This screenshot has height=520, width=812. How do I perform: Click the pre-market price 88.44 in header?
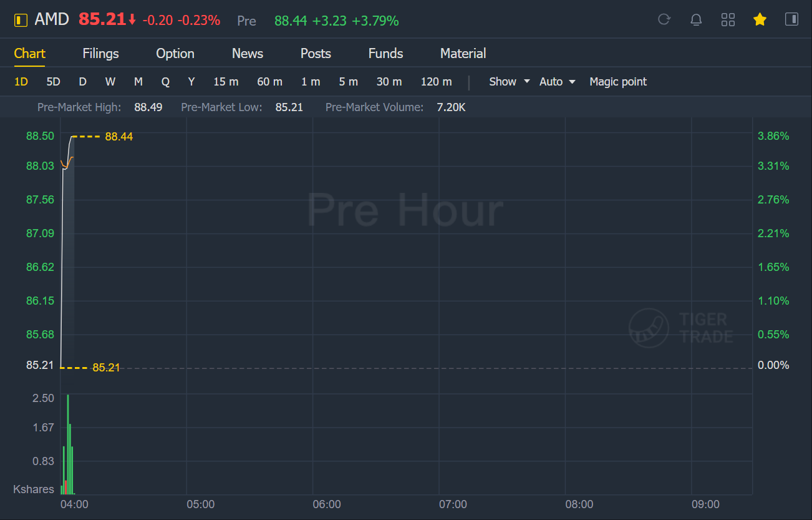coord(291,21)
